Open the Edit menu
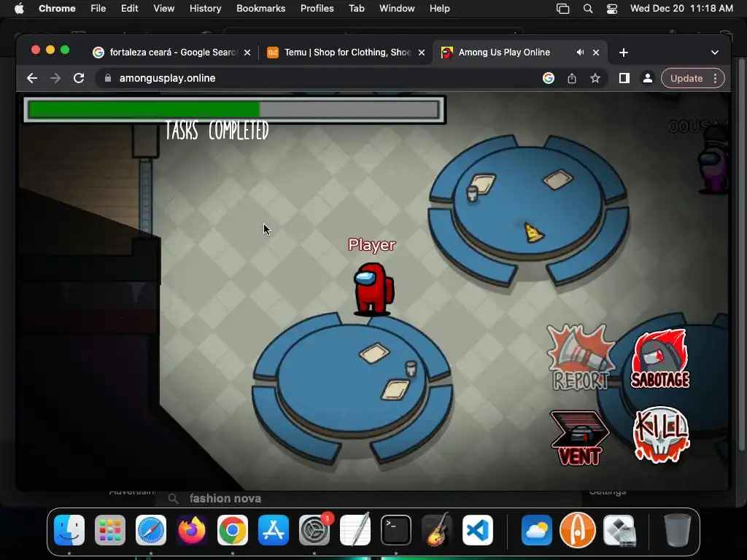 tap(129, 8)
